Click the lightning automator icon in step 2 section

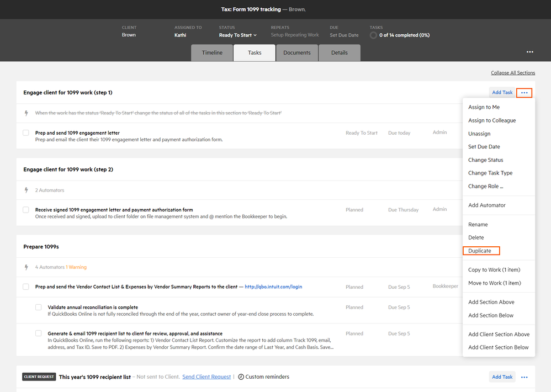click(x=26, y=190)
